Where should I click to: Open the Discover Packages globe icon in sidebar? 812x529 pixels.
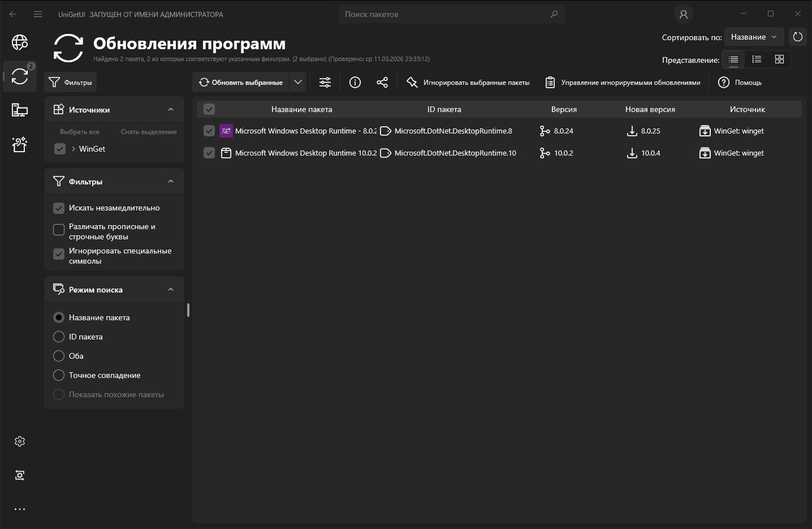pos(20,42)
